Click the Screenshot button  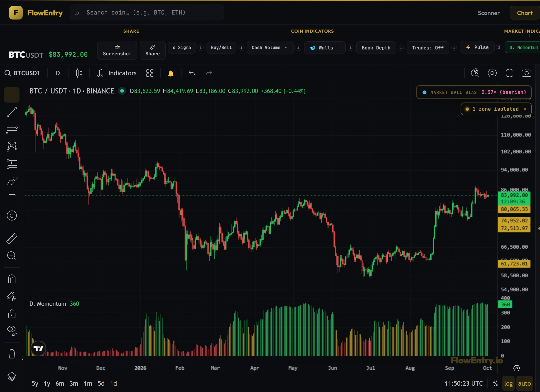(x=117, y=50)
